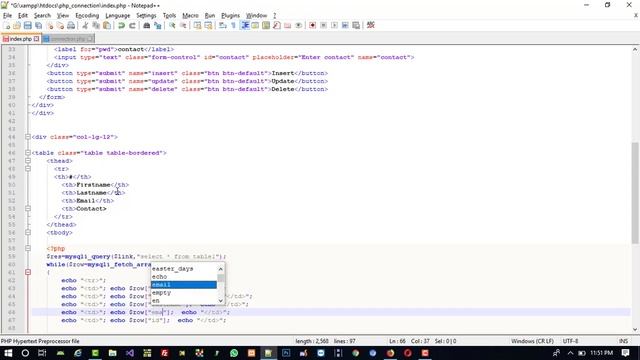Click the spell-check ABC icon
Image resolution: width=640 pixels, height=360 pixels.
[x=371, y=25]
